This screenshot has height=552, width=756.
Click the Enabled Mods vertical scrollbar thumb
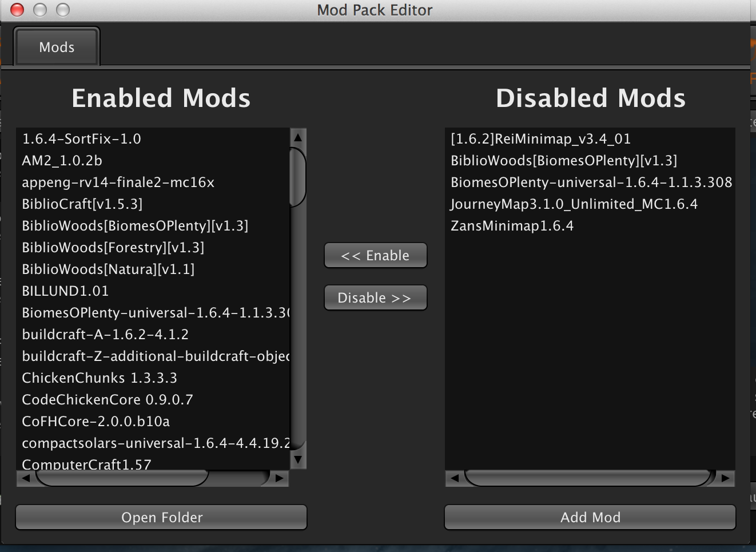pyautogui.click(x=298, y=177)
